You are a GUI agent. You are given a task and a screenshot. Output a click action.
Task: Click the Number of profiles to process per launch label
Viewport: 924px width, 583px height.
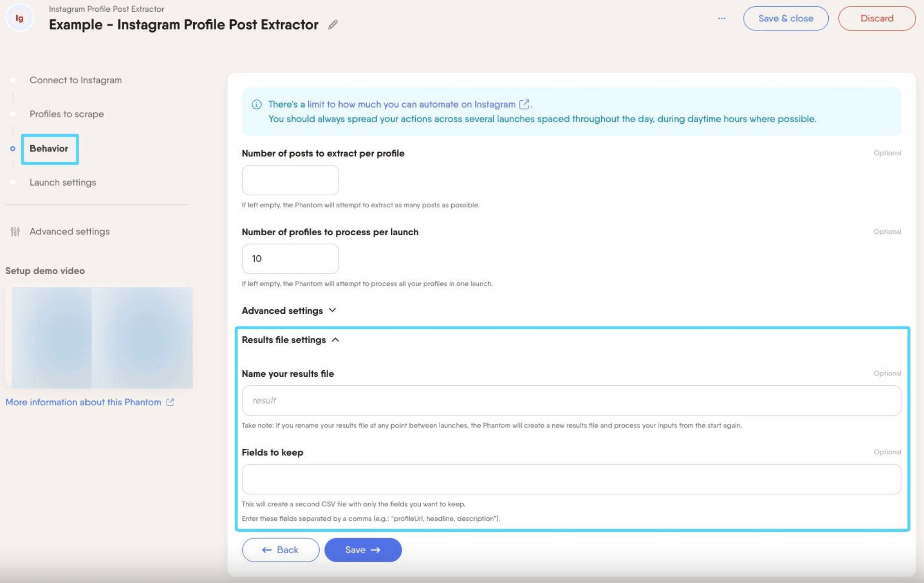pos(330,232)
